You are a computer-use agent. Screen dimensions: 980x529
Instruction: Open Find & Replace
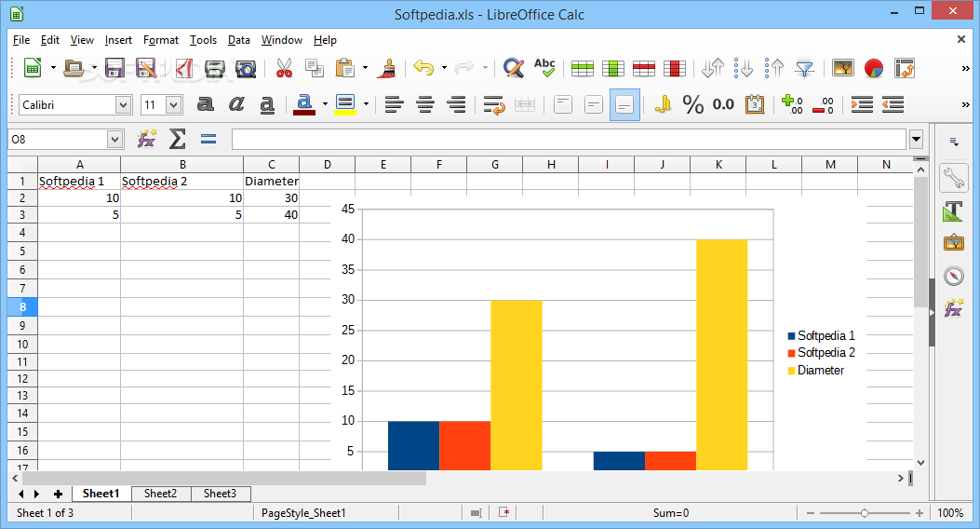[514, 68]
